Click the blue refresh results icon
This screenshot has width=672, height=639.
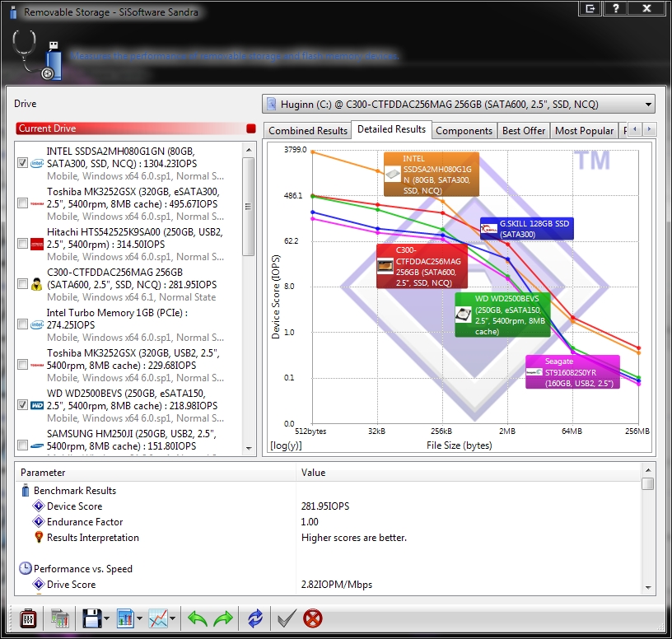[x=255, y=619]
